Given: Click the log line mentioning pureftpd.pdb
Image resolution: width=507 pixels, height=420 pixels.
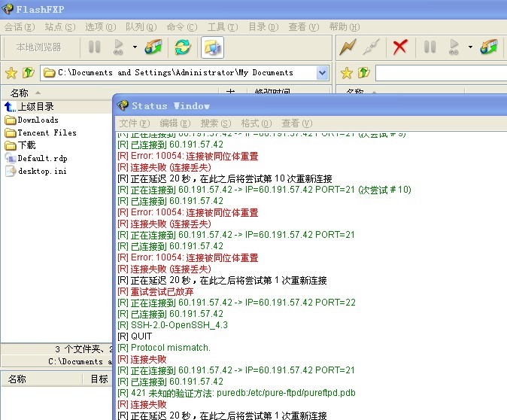Looking at the screenshot, I should coord(236,393).
